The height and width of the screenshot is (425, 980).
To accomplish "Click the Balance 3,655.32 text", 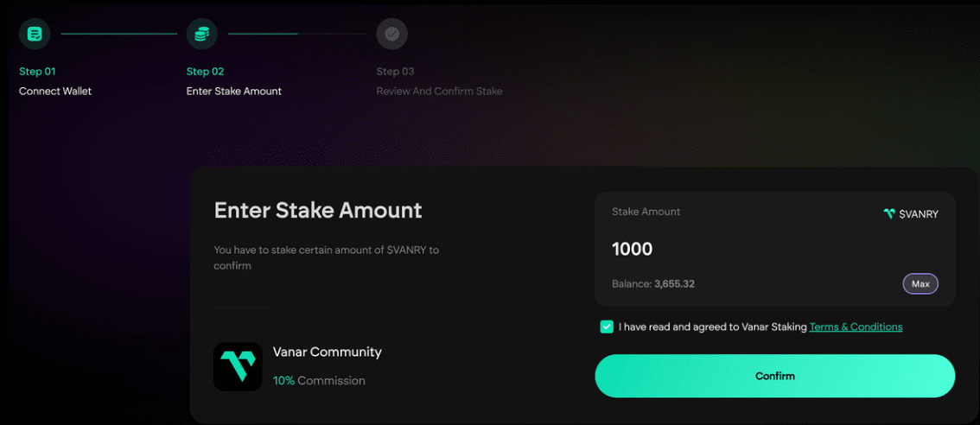I will pos(653,283).
